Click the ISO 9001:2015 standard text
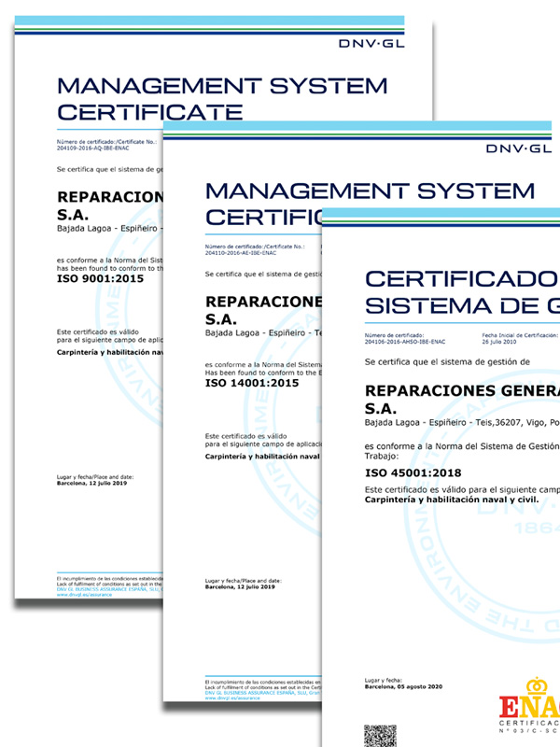 tap(99, 279)
